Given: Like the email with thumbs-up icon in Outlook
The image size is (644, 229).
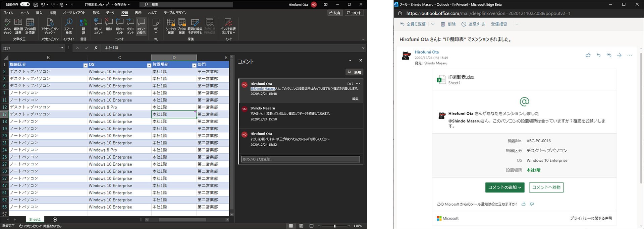Looking at the screenshot, I should 588,55.
